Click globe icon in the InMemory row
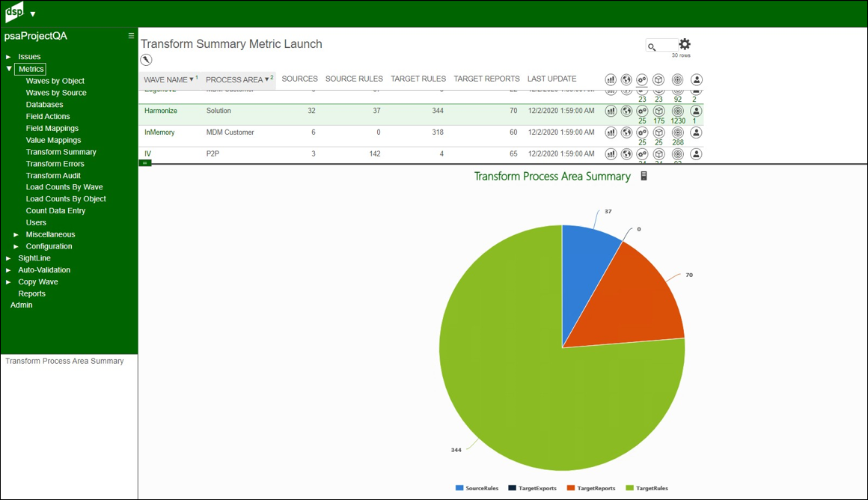Viewport: 868px width, 500px height. coord(626,132)
